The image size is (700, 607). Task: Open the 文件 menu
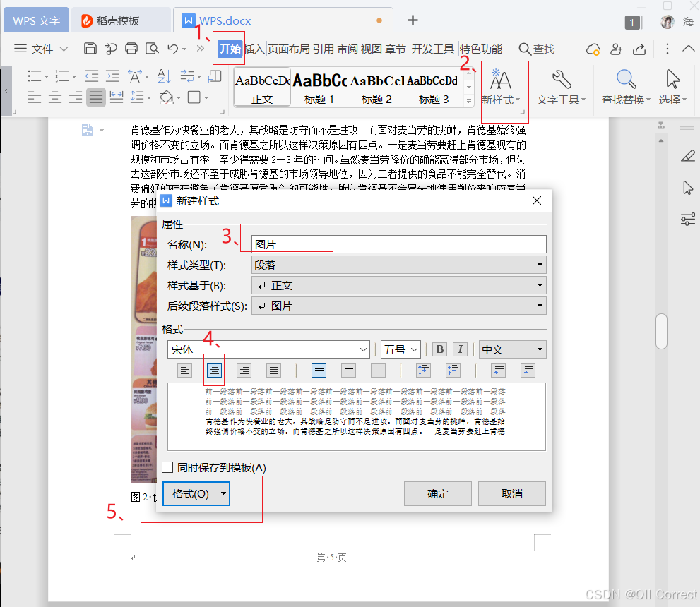tap(41, 49)
